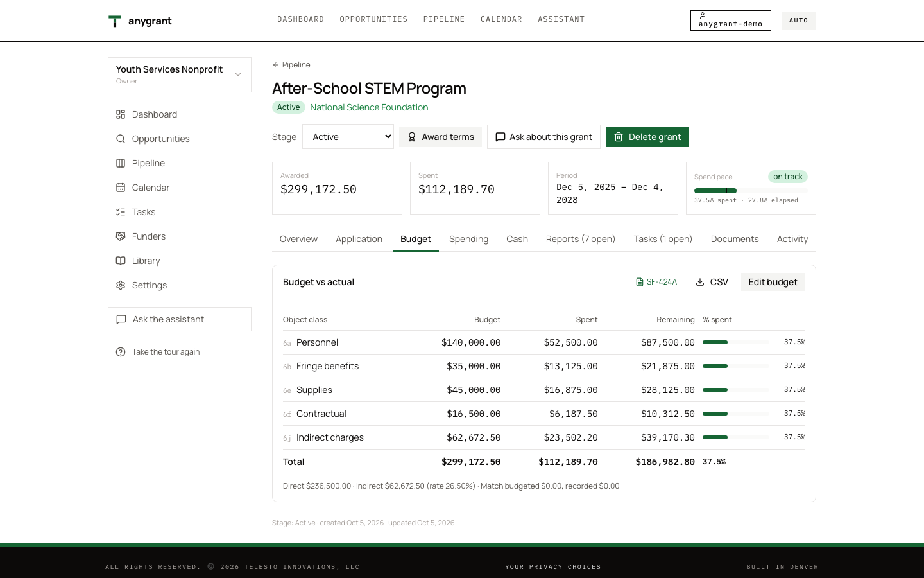
Task: Click the Spend pace progress bar
Action: pos(751,191)
